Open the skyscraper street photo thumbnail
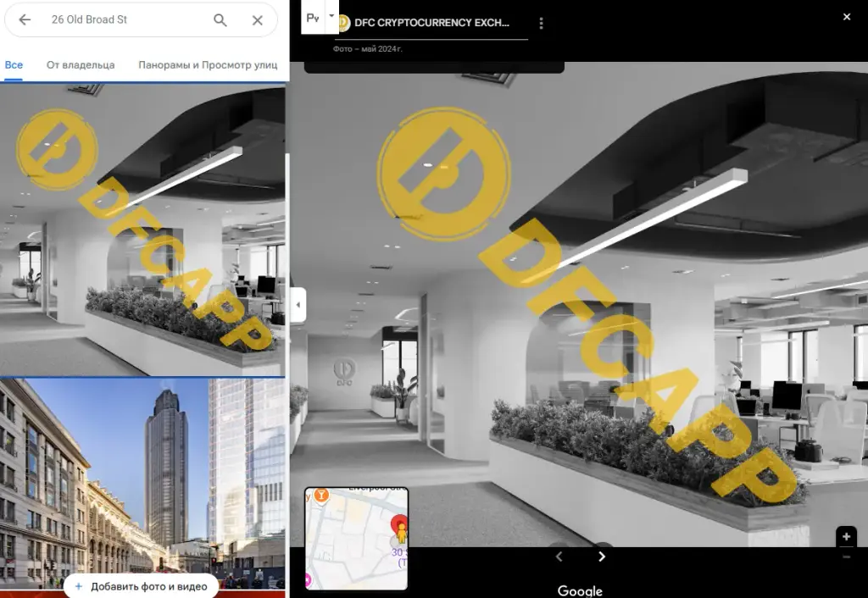Screen dimensions: 868x598 point(142,483)
